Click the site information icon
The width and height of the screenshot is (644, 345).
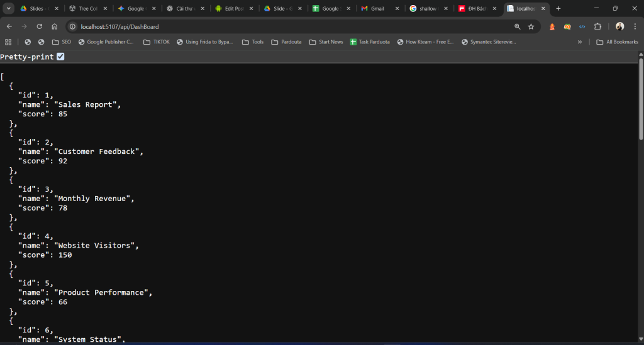pyautogui.click(x=72, y=26)
